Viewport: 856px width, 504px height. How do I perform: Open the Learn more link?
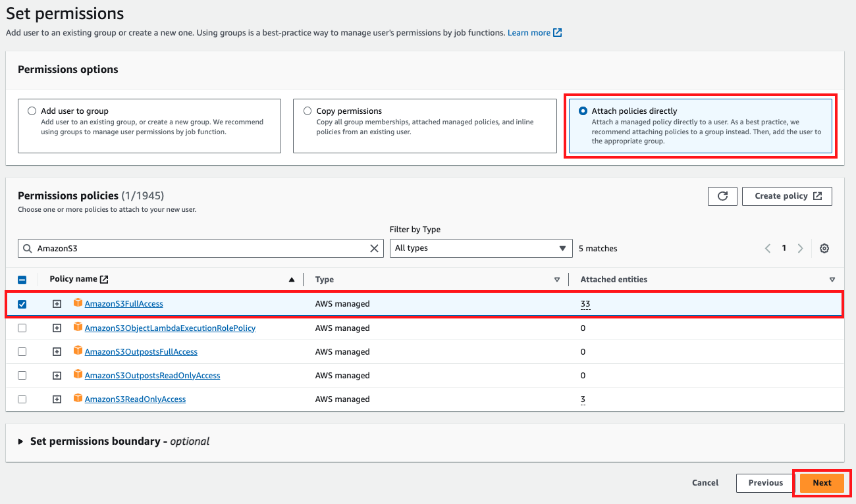(534, 33)
